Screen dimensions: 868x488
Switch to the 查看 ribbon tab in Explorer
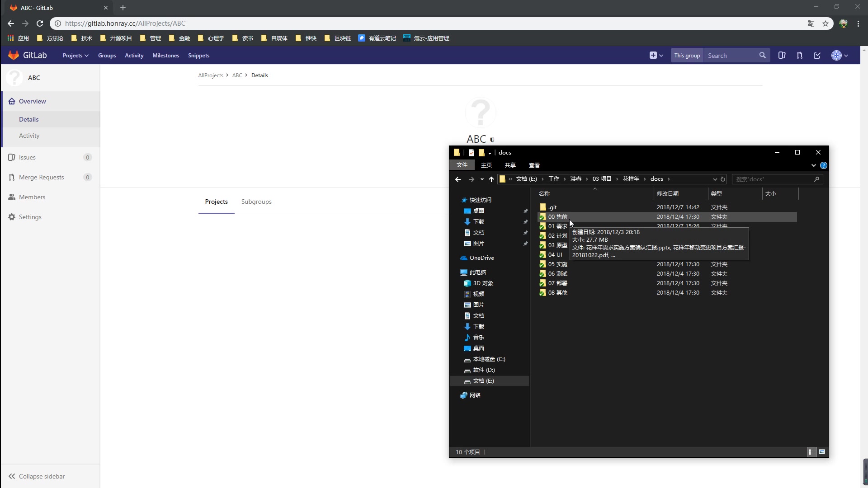534,165
